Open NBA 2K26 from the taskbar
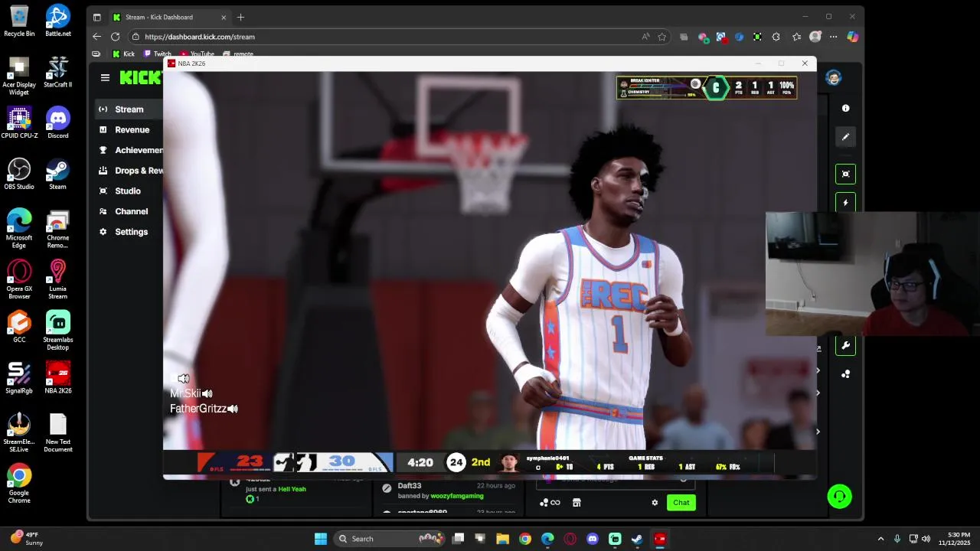This screenshot has width=980, height=551. point(660,539)
